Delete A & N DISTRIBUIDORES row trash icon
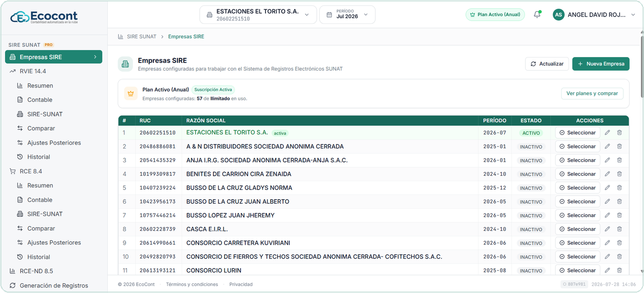644x293 pixels. click(619, 146)
